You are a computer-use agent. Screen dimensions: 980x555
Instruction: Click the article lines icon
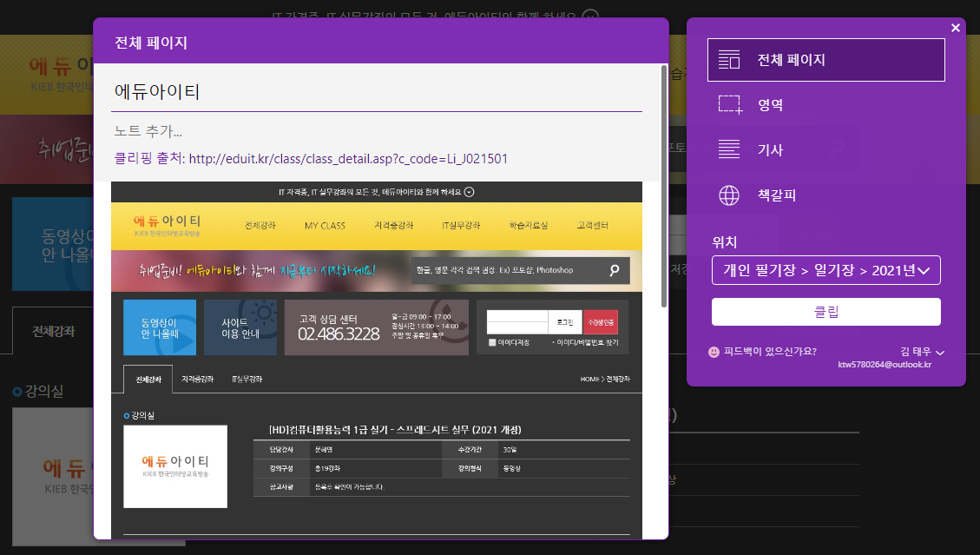pyautogui.click(x=729, y=149)
